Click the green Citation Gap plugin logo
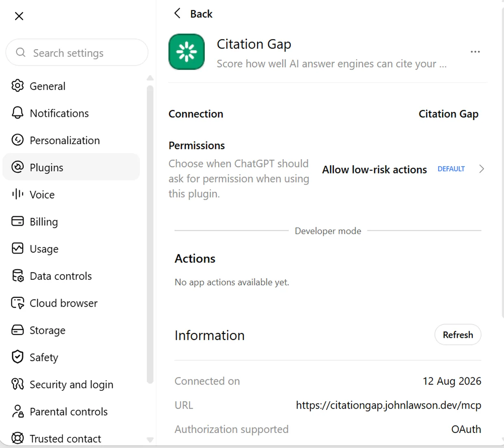This screenshot has width=504, height=448. click(187, 52)
